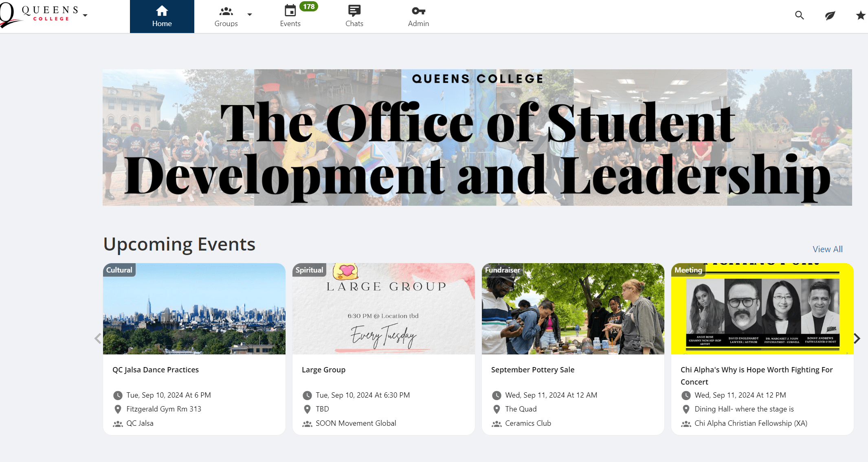The image size is (868, 462).
Task: Expand the Queens College logo dropdown arrow
Action: pos(85,15)
